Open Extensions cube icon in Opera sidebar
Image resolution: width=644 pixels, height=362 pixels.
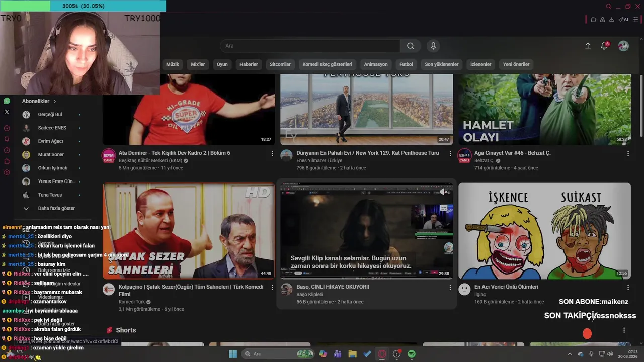(x=7, y=161)
